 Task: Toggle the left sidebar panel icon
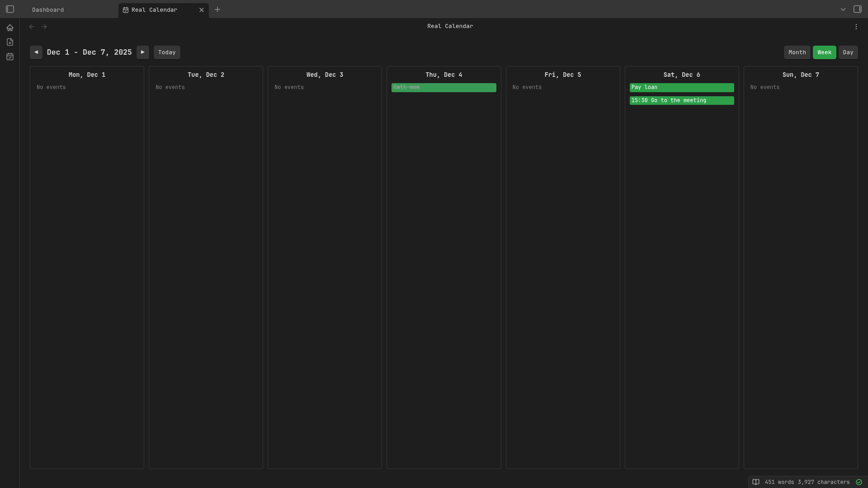(10, 9)
